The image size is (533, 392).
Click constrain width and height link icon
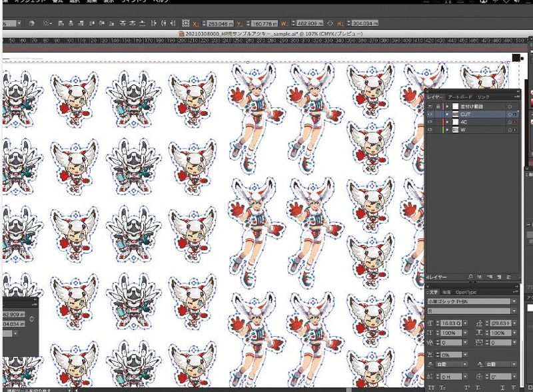click(x=330, y=23)
